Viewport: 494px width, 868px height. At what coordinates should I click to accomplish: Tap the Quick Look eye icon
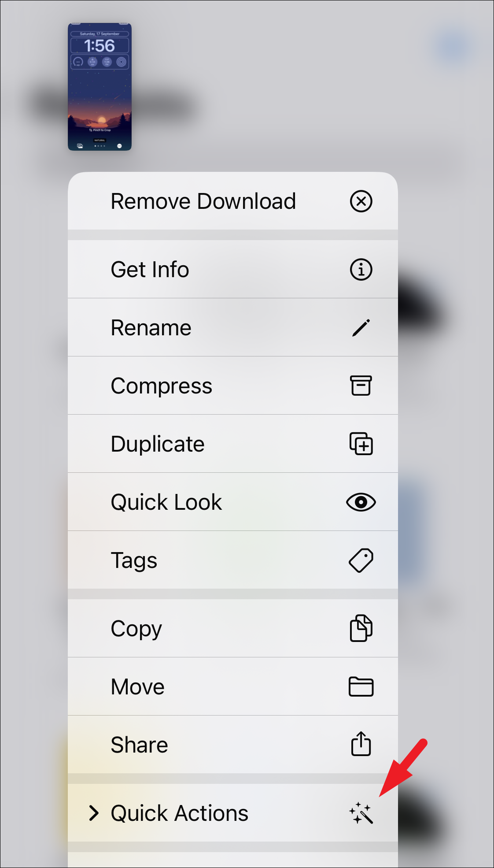pyautogui.click(x=361, y=502)
